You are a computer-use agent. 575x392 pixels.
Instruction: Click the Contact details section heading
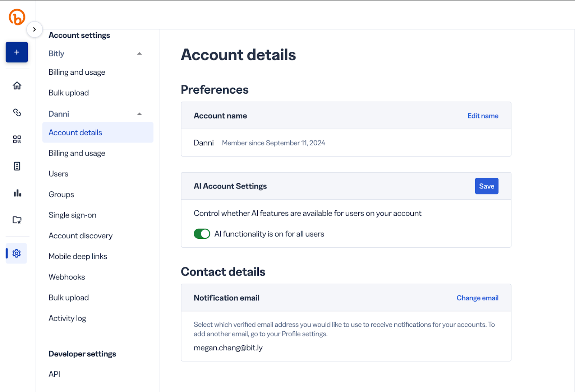pos(223,272)
